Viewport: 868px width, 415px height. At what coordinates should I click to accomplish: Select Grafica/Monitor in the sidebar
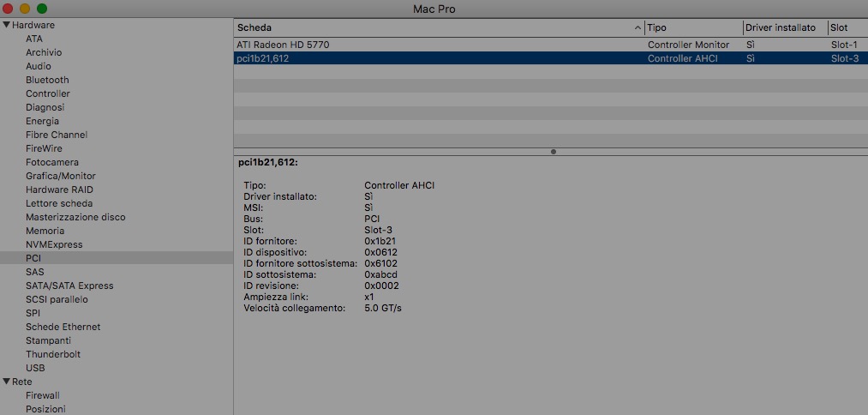[60, 176]
